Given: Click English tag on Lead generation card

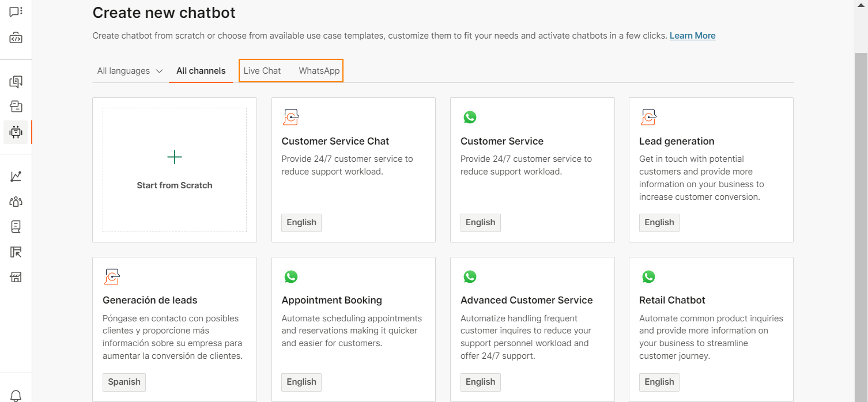Looking at the screenshot, I should (x=659, y=223).
